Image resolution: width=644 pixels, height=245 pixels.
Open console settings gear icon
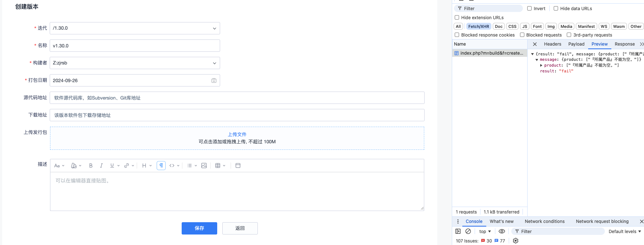(x=516, y=241)
